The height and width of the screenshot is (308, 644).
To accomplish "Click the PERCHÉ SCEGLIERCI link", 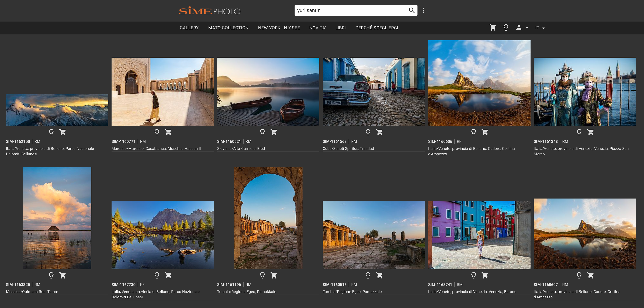I will (x=377, y=28).
